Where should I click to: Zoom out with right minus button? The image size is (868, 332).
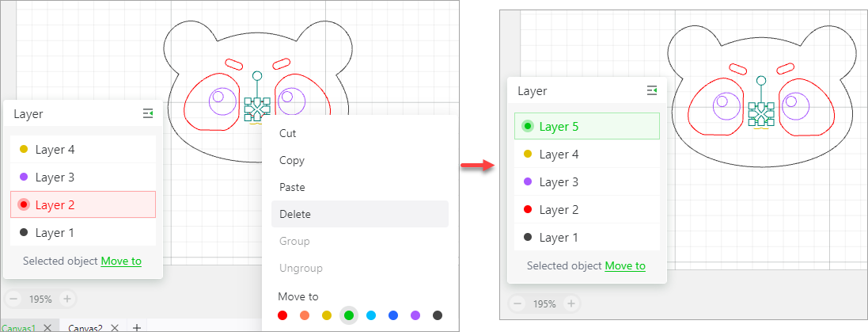(x=517, y=303)
